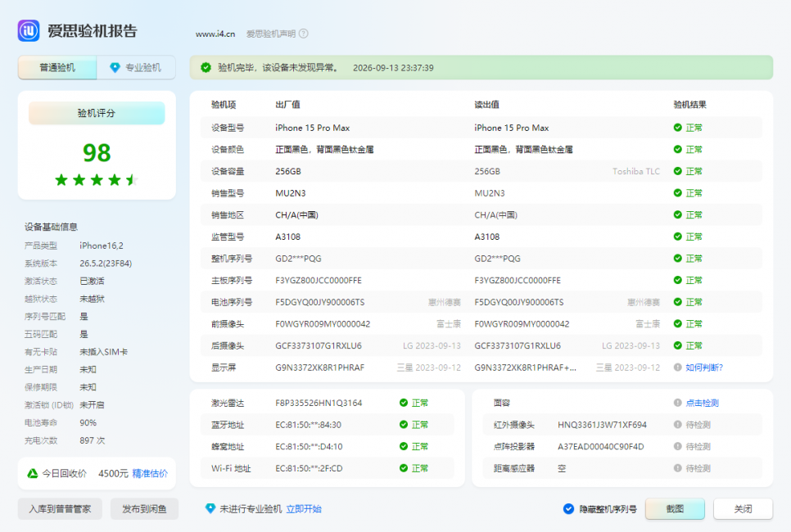Viewport: 791px width, 532px height.
Task: Click the gray pending icon in 距离感应器 row
Action: click(677, 468)
